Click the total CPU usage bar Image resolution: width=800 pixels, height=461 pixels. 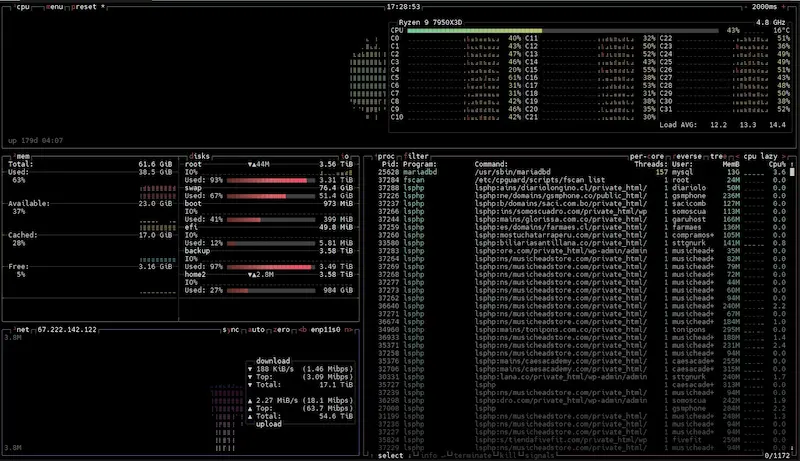tap(563, 31)
